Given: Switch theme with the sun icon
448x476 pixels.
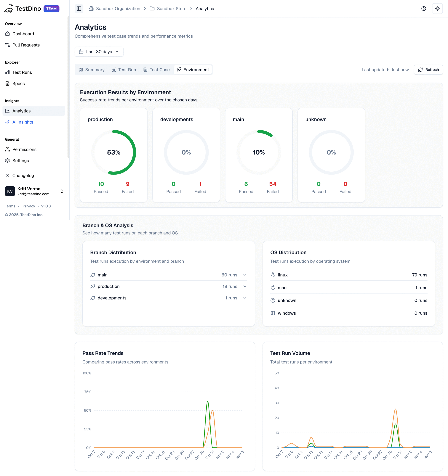Looking at the screenshot, I should pos(437,9).
